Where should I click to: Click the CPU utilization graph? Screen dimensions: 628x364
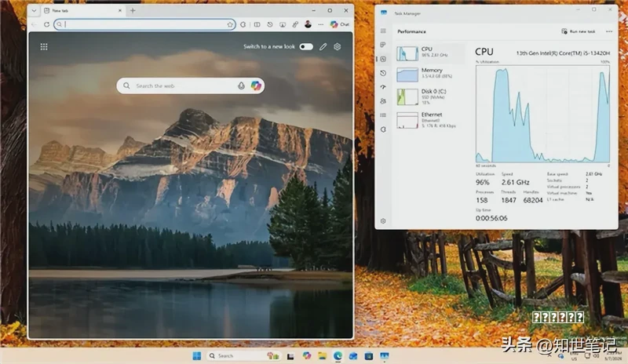pyautogui.click(x=542, y=114)
